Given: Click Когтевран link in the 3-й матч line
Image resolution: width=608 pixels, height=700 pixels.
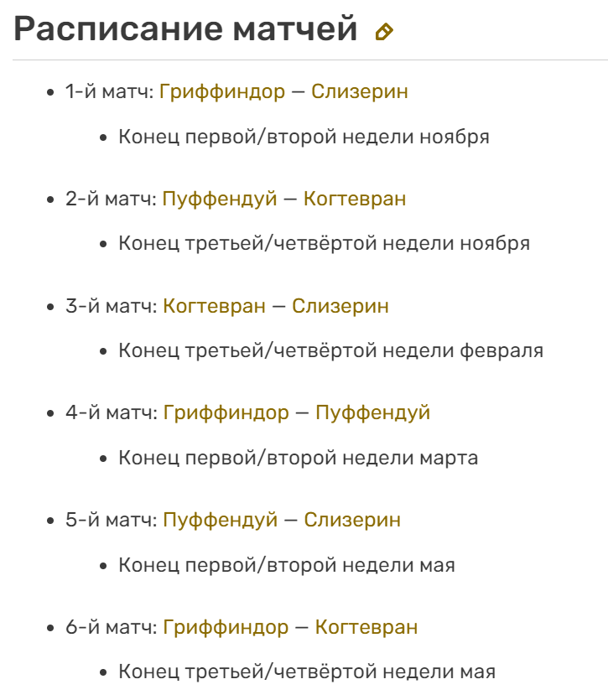Looking at the screenshot, I should point(214,306).
